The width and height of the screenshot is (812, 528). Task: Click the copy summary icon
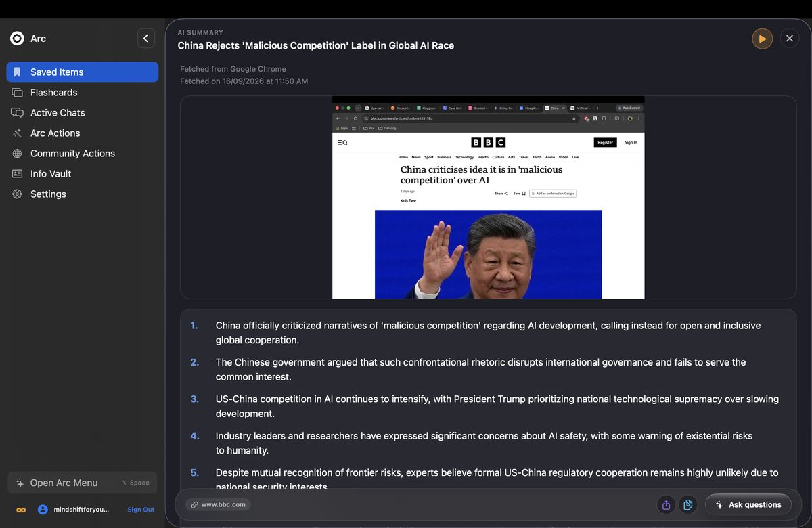(x=687, y=504)
